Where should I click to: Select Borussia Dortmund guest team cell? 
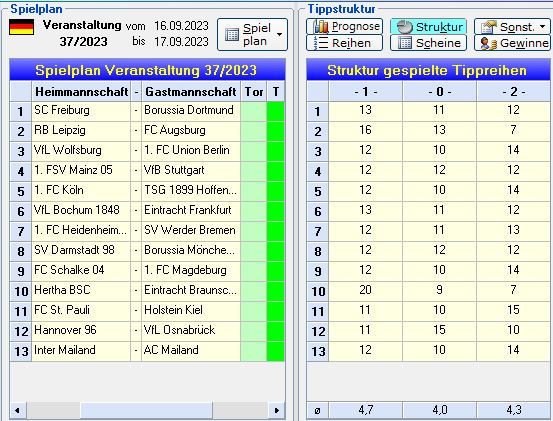tap(191, 111)
